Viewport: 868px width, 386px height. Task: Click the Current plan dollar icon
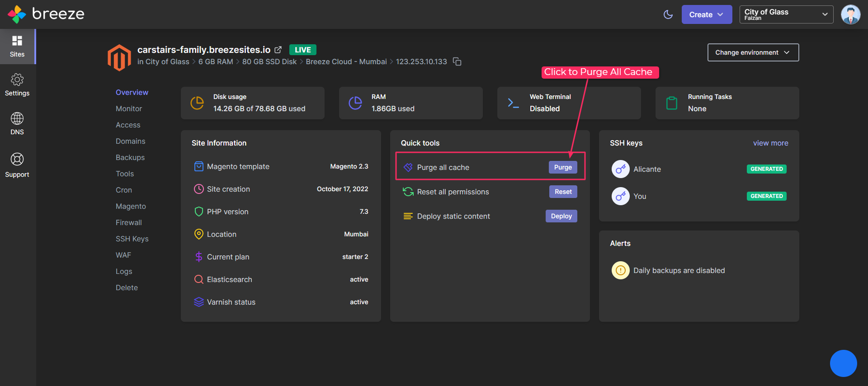[x=198, y=257]
